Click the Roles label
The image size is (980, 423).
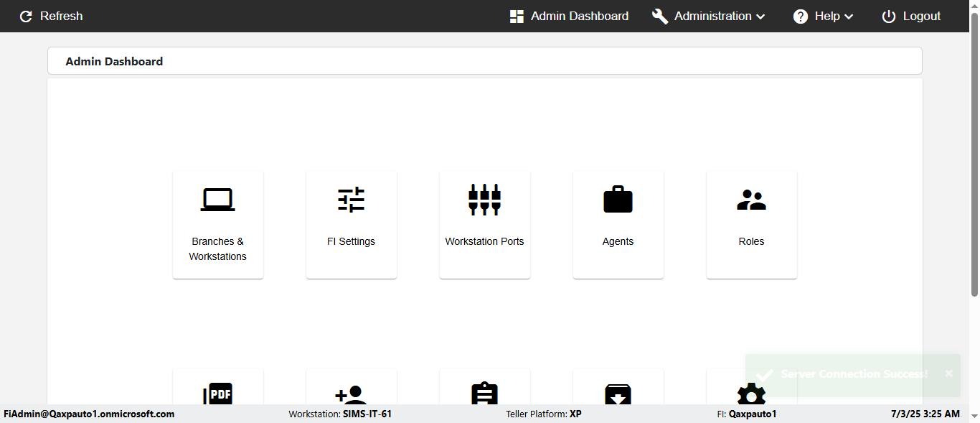pyautogui.click(x=751, y=241)
